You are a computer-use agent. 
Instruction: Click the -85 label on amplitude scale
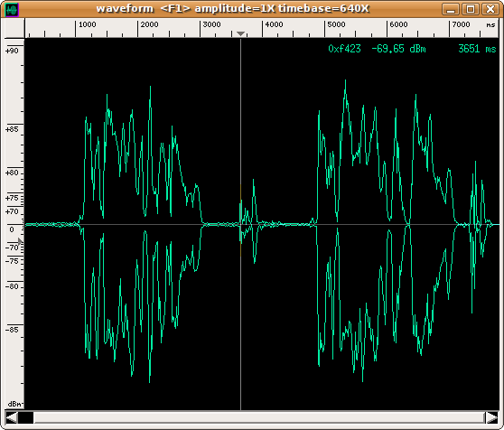(x=12, y=330)
